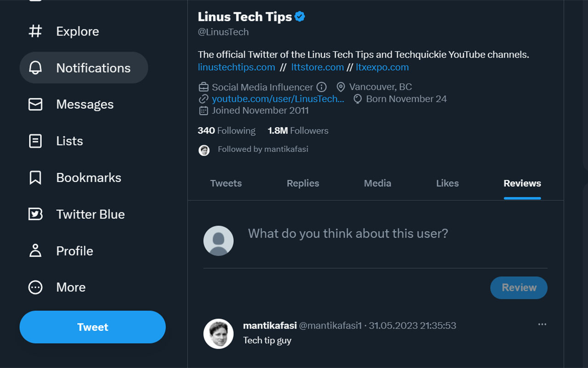This screenshot has width=588, height=368.
Task: Click the Twitter Blue bird icon
Action: pos(36,214)
